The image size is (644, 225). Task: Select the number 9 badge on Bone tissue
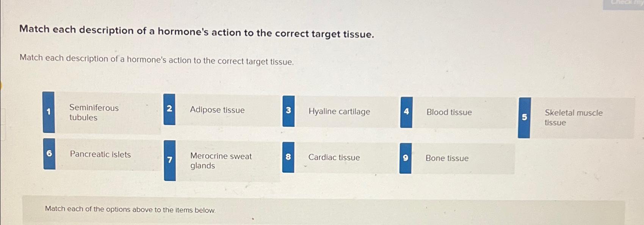click(406, 158)
